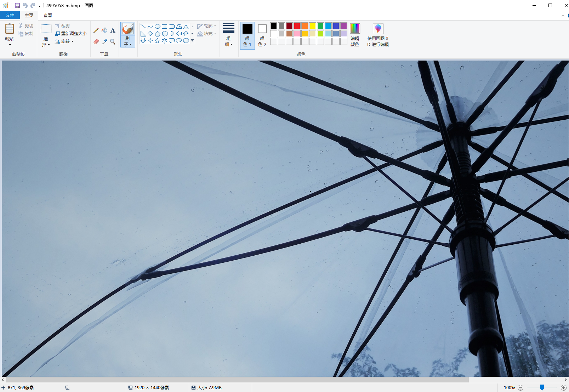Select the Pencil tool

(96, 30)
